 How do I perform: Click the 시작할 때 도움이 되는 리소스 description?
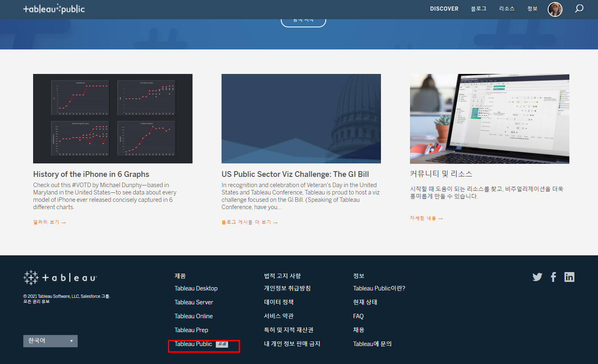486,192
